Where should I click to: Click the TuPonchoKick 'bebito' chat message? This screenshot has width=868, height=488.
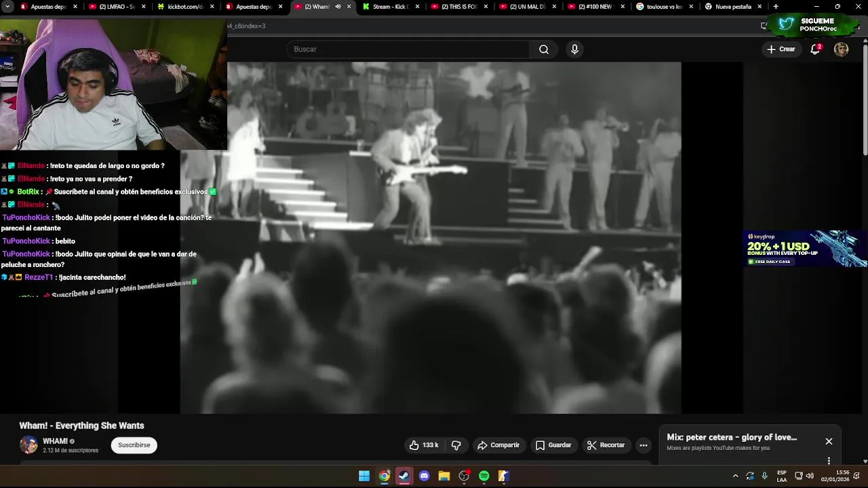point(39,241)
